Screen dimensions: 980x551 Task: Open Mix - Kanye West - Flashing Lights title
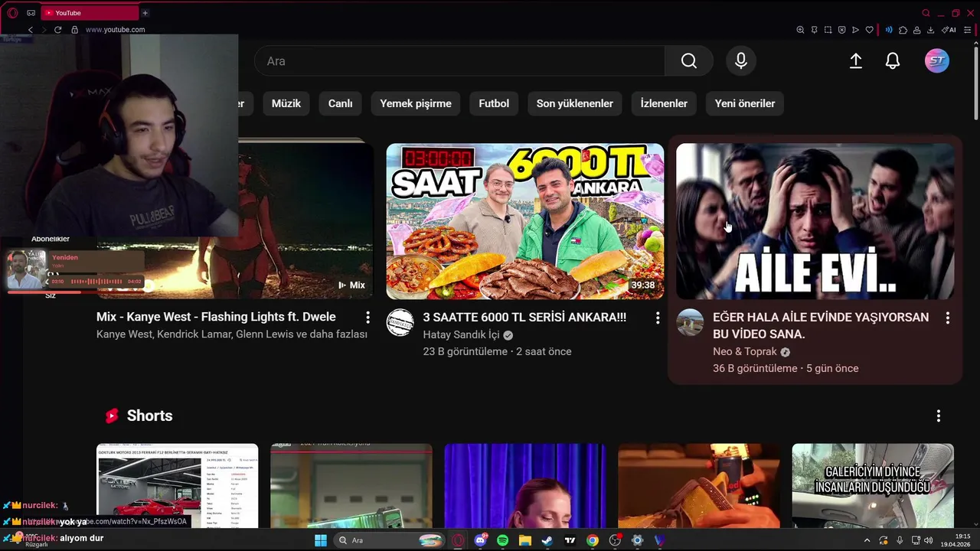click(x=216, y=317)
